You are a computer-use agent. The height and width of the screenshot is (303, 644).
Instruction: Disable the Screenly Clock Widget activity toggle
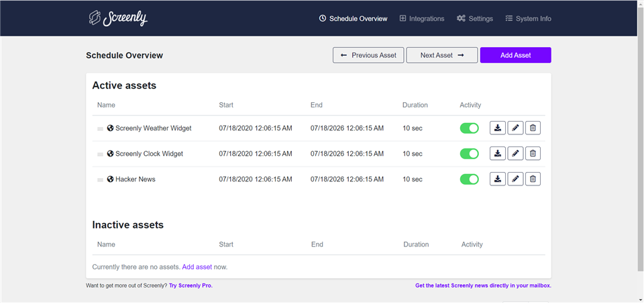[x=469, y=153]
